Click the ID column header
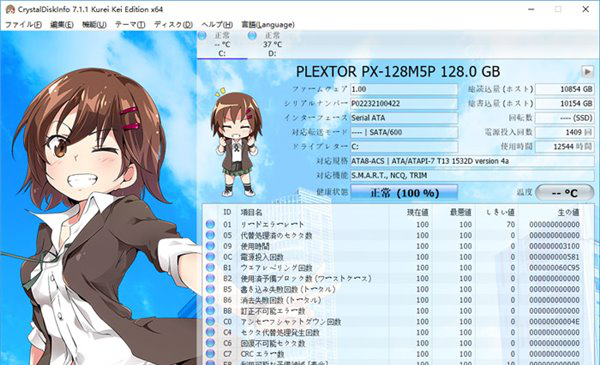Viewport: 600px width, 379px height. tap(227, 212)
